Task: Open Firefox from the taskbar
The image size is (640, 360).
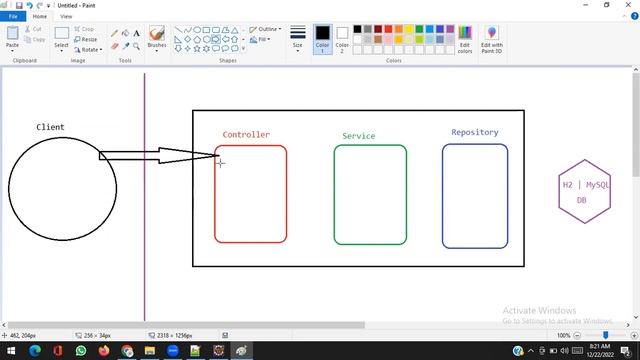Action: coord(104,351)
